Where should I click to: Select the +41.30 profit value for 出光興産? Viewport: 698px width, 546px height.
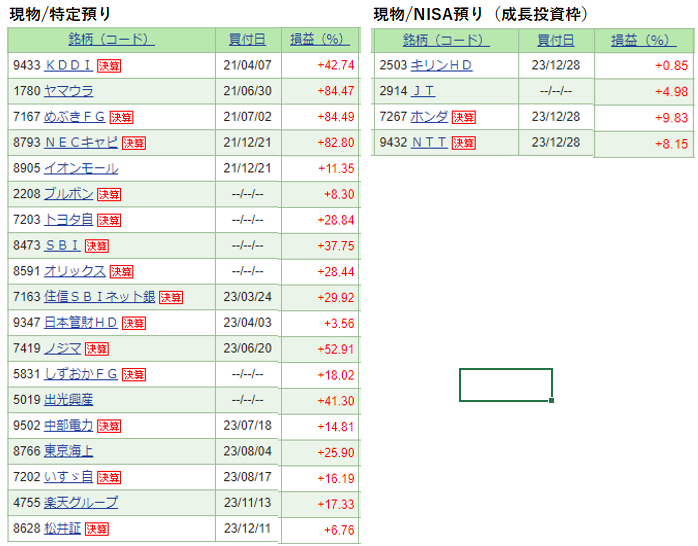pos(336,401)
